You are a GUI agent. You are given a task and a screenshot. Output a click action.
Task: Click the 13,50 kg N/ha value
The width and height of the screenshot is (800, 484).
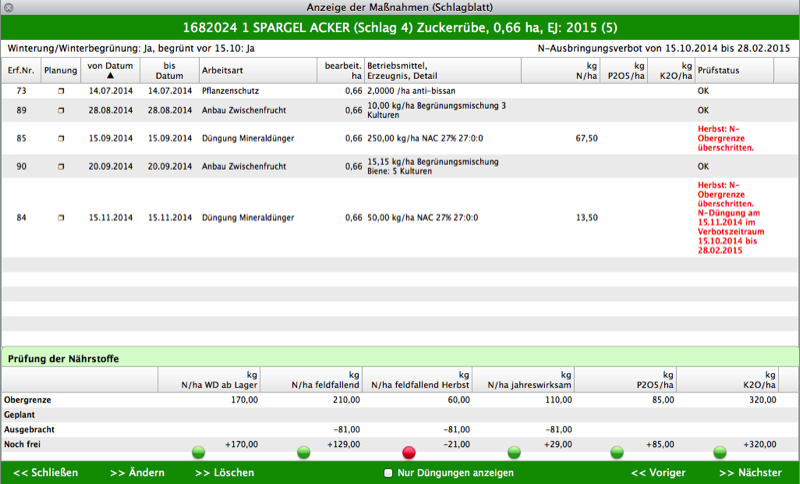tap(586, 218)
